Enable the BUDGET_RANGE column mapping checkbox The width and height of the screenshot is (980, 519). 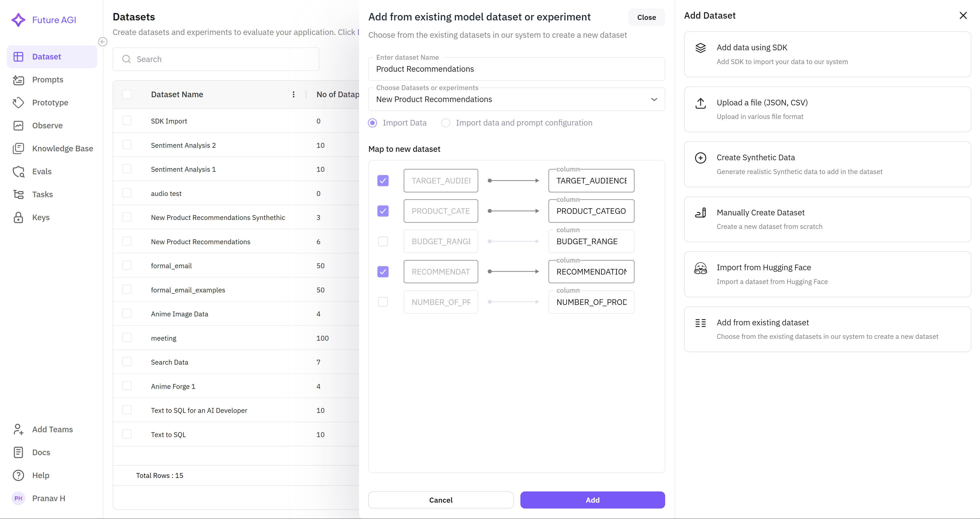click(383, 241)
